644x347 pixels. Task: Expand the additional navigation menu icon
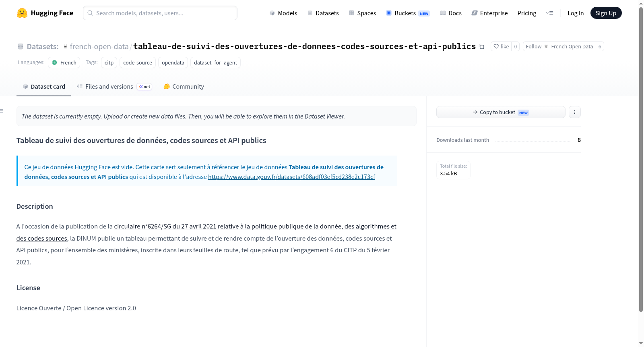click(549, 13)
